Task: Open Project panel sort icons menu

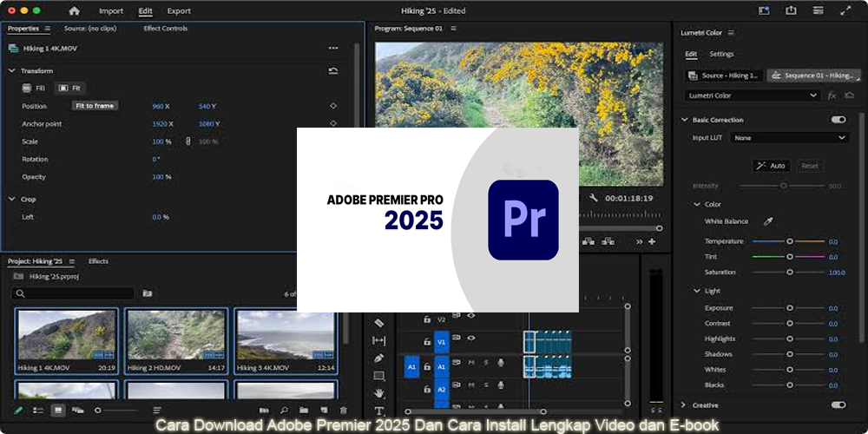Action: point(157,411)
